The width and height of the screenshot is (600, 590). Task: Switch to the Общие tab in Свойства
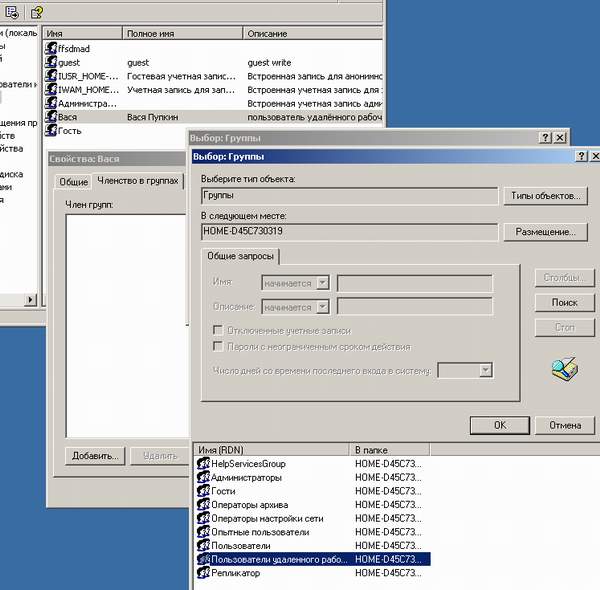pyautogui.click(x=73, y=182)
